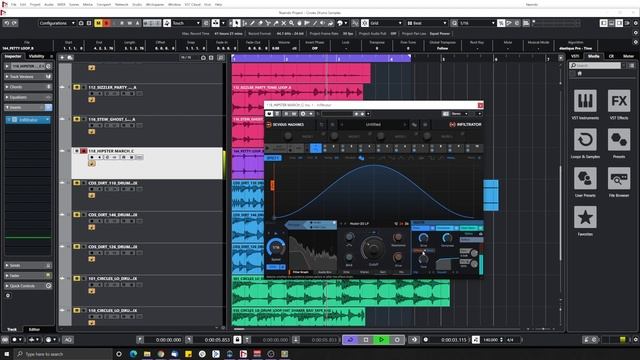Open Microsoft Edge from the taskbar
The height and width of the screenshot is (360, 640).
(133, 354)
